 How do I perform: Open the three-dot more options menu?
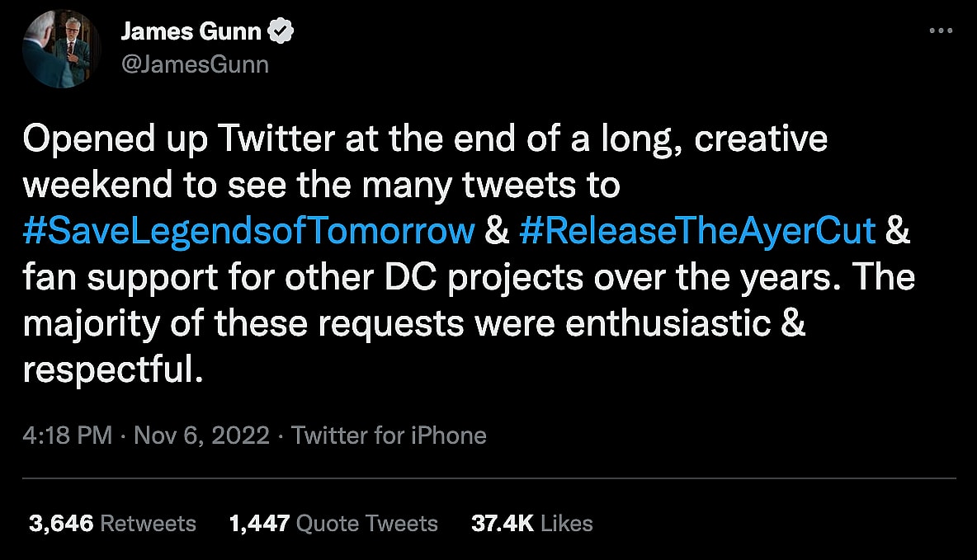941,31
